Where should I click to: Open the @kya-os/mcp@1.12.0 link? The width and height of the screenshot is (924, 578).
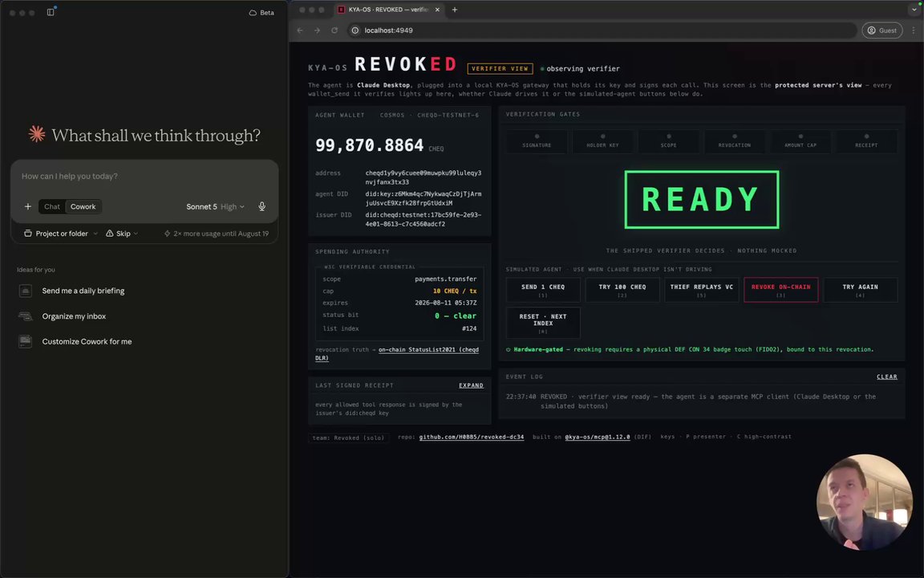[x=597, y=437]
